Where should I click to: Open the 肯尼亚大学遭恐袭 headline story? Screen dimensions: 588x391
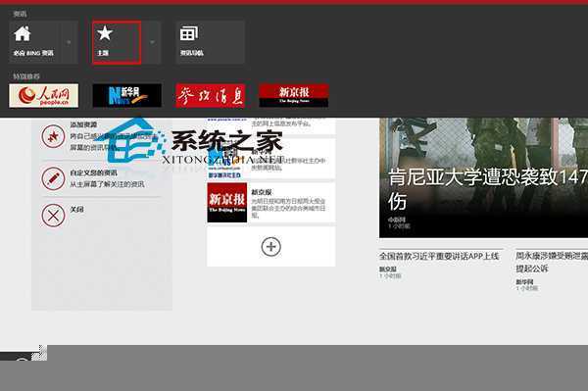point(487,190)
